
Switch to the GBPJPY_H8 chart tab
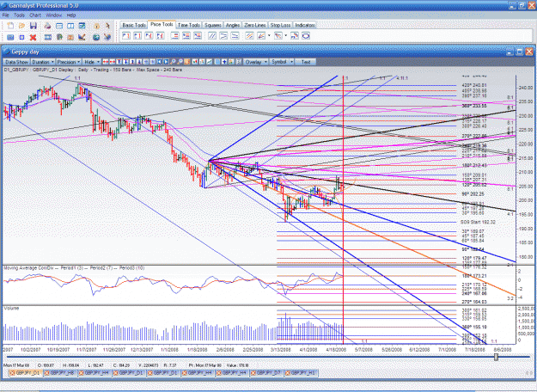(61, 373)
